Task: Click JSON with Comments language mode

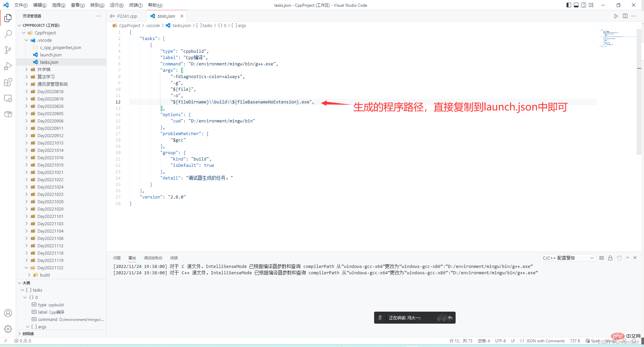Action: click(545, 341)
